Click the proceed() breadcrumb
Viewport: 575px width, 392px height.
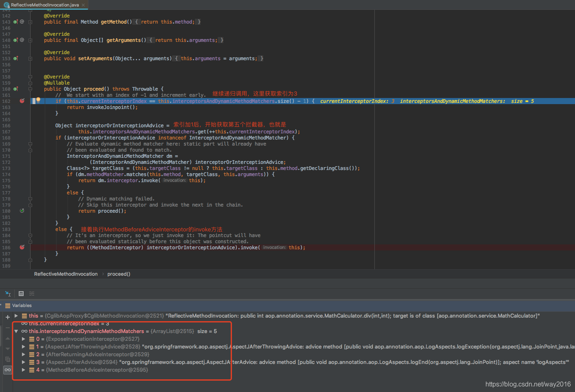pos(119,274)
